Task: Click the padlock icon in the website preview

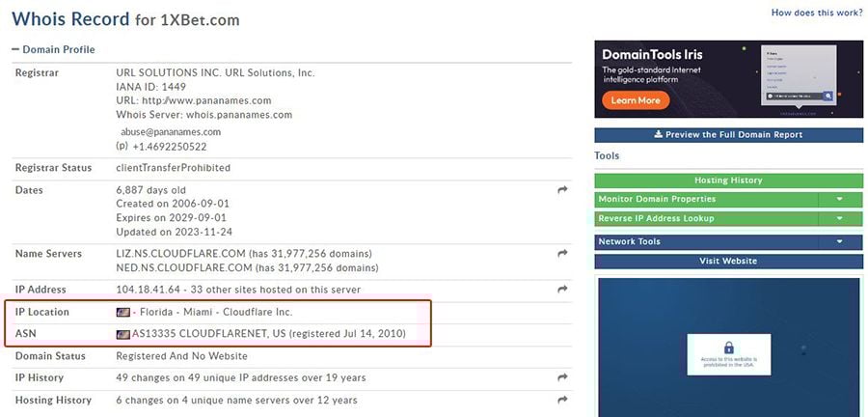Action: (728, 347)
